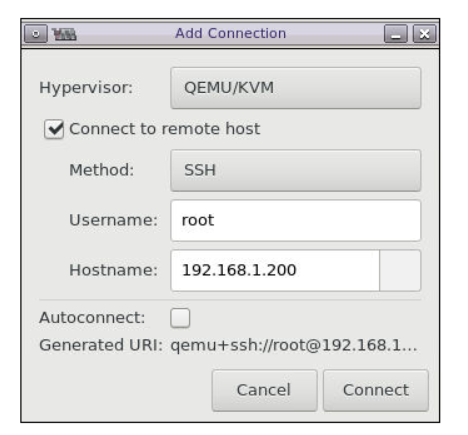This screenshot has height=435, width=468.
Task: Open the window menu button in title bar
Action: (36, 34)
